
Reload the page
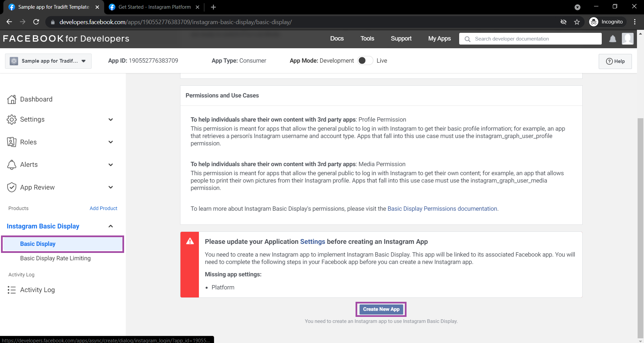pos(36,22)
